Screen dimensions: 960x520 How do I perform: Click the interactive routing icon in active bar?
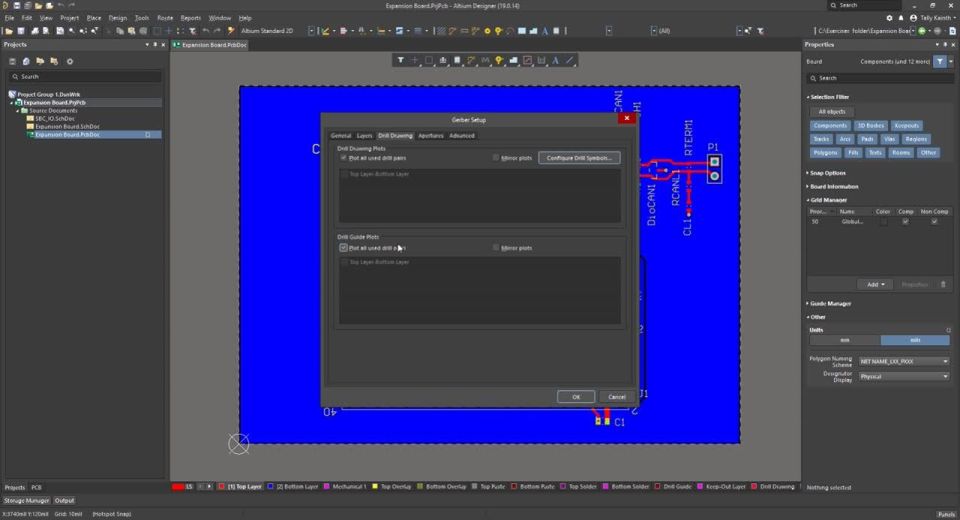coord(471,60)
